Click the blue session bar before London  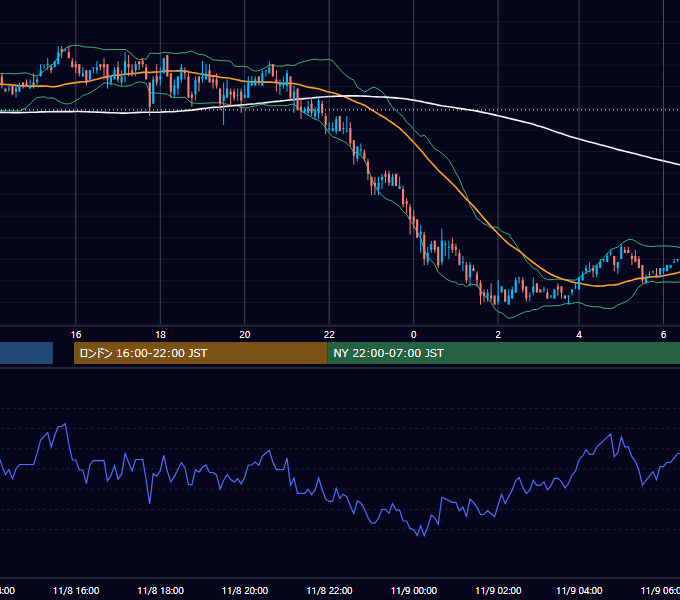click(26, 353)
